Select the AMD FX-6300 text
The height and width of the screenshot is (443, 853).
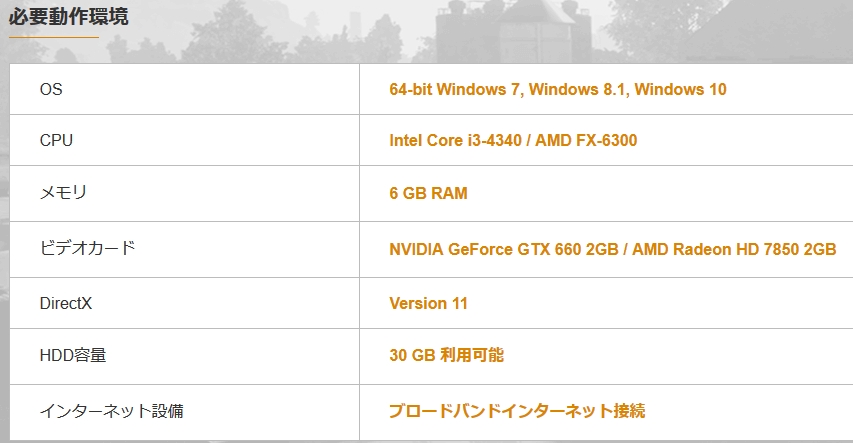click(586, 141)
